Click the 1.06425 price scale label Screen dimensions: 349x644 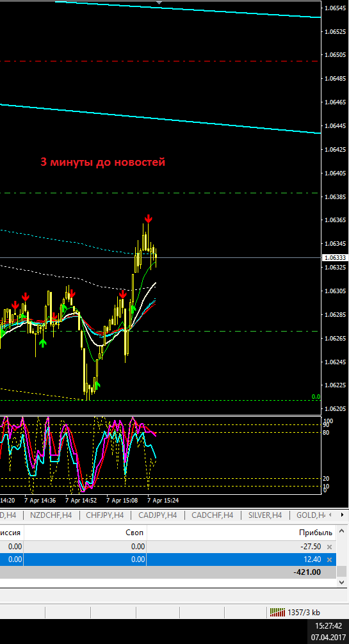335,150
